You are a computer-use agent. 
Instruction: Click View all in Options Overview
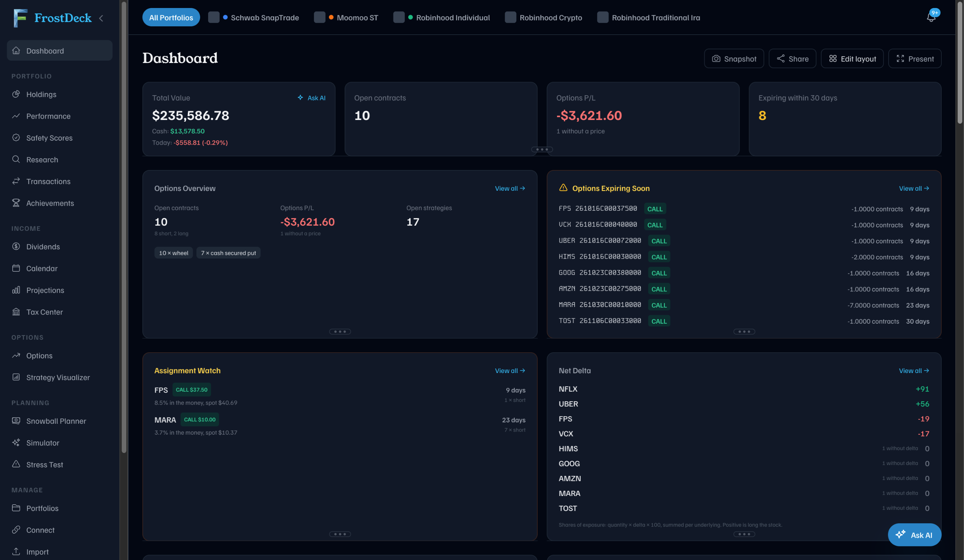pos(510,188)
